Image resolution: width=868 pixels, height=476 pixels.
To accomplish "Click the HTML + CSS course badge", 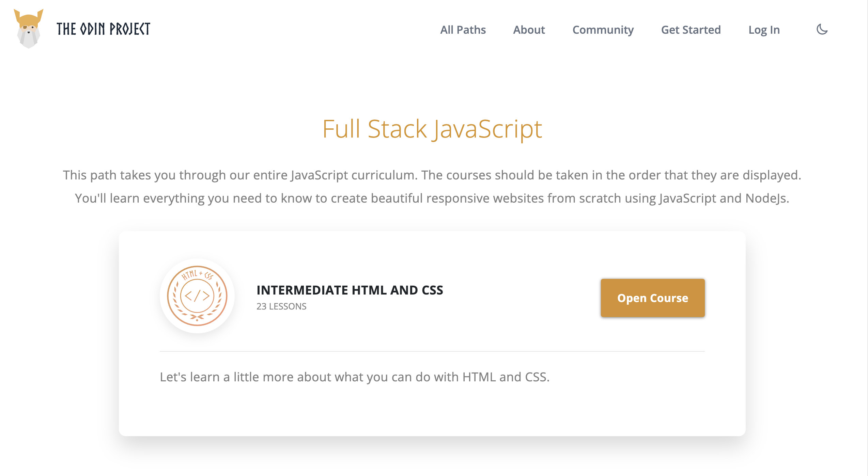I will (x=197, y=296).
